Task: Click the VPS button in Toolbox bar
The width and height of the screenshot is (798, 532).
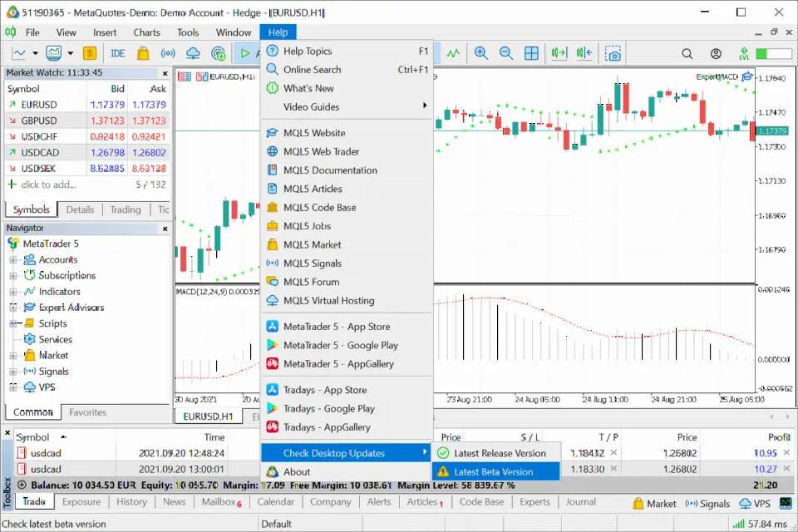Action: tap(754, 504)
